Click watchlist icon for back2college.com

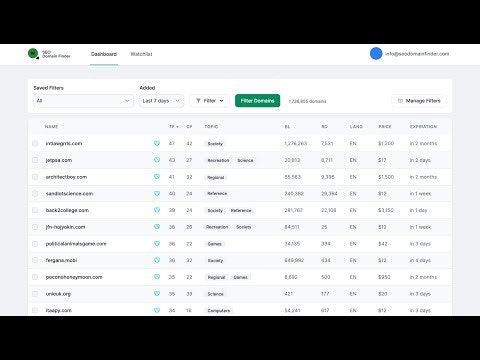(157, 210)
